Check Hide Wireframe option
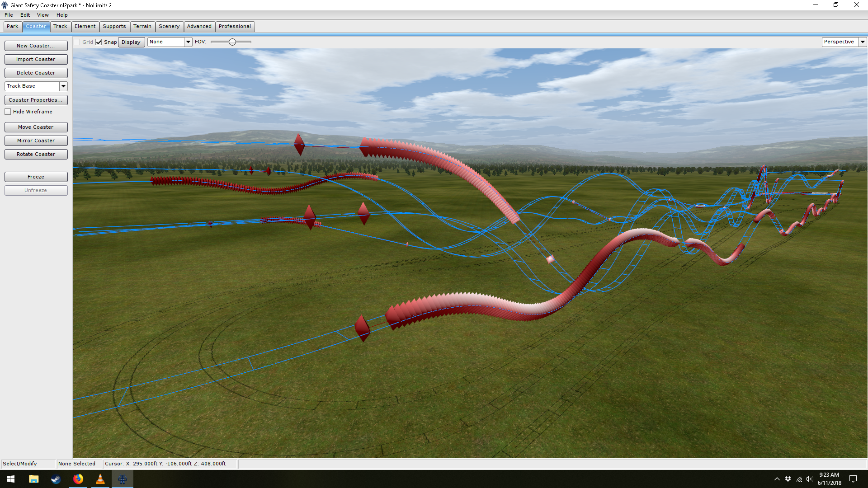868x488 pixels. (x=8, y=112)
